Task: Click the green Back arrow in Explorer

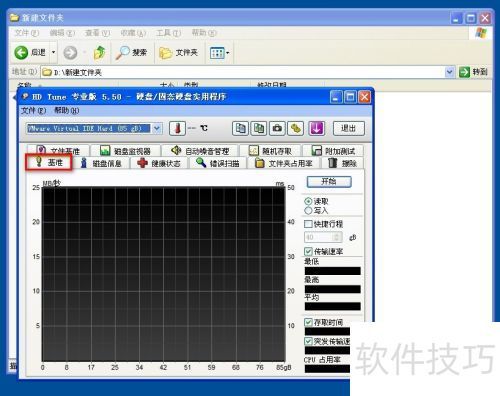Action: tap(21, 52)
